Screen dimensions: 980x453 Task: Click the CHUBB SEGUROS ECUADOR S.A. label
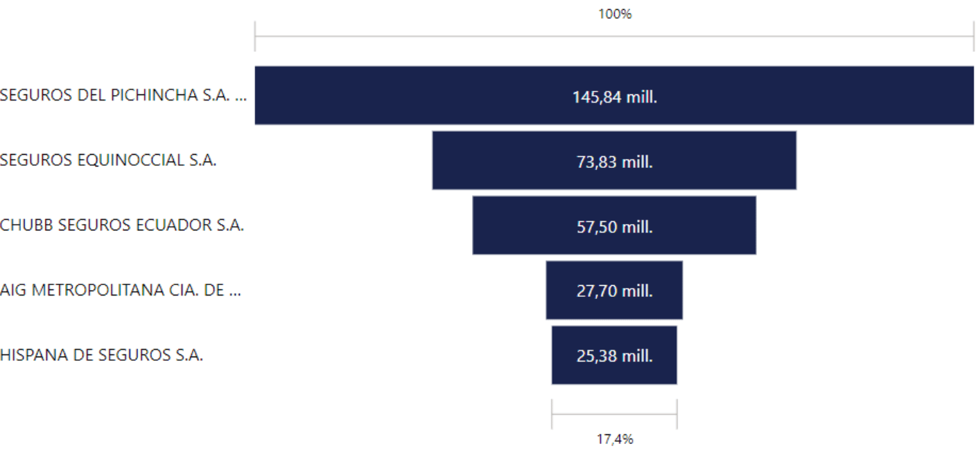(x=122, y=225)
